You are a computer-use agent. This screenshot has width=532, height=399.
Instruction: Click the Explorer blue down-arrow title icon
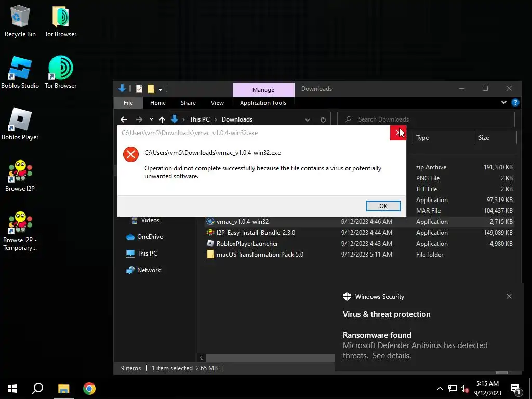(122, 88)
